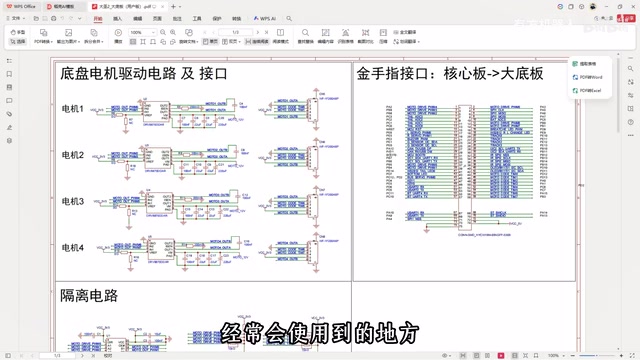
Task: Open 编辑内容 edit content tool
Action: pyautogui.click(x=325, y=36)
